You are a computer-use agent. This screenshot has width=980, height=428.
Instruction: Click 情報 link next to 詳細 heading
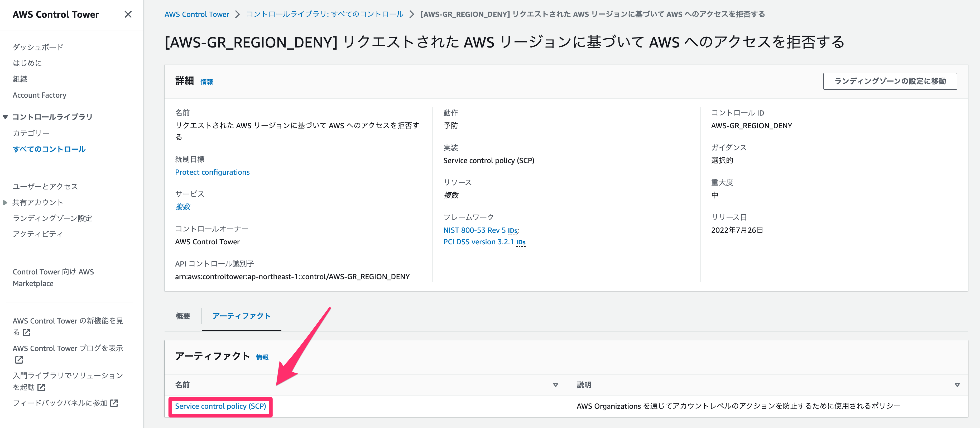[x=206, y=82]
